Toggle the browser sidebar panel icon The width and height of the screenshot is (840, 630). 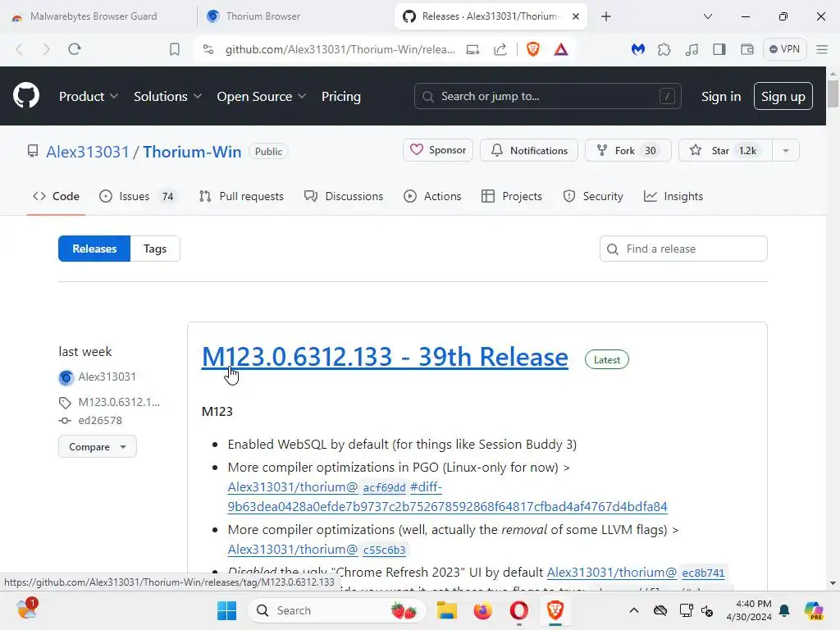719,49
